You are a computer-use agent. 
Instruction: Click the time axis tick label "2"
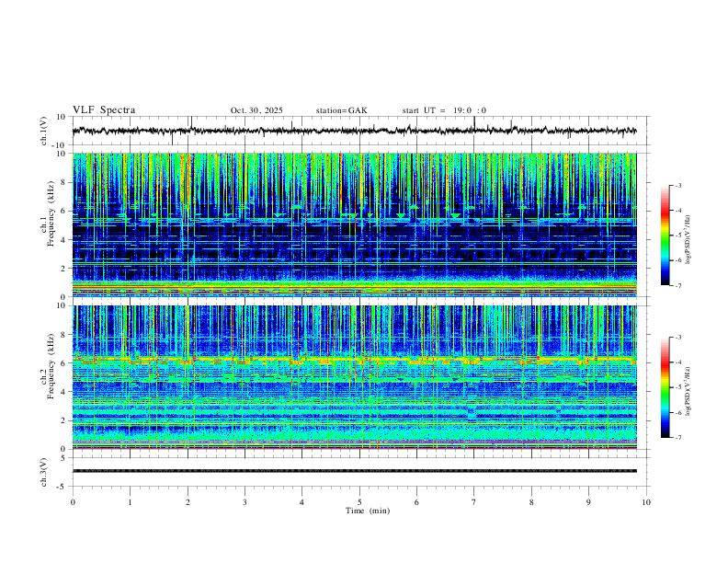[188, 502]
